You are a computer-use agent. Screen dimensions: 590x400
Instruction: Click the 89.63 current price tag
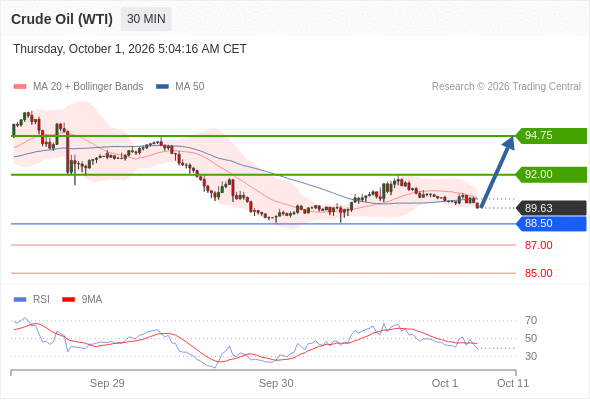pos(551,208)
